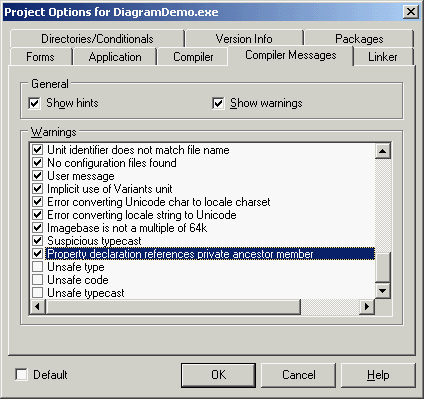Viewport: 424px width, 399px height.
Task: Uncheck the Suspicious typecast warning
Action: 38,241
